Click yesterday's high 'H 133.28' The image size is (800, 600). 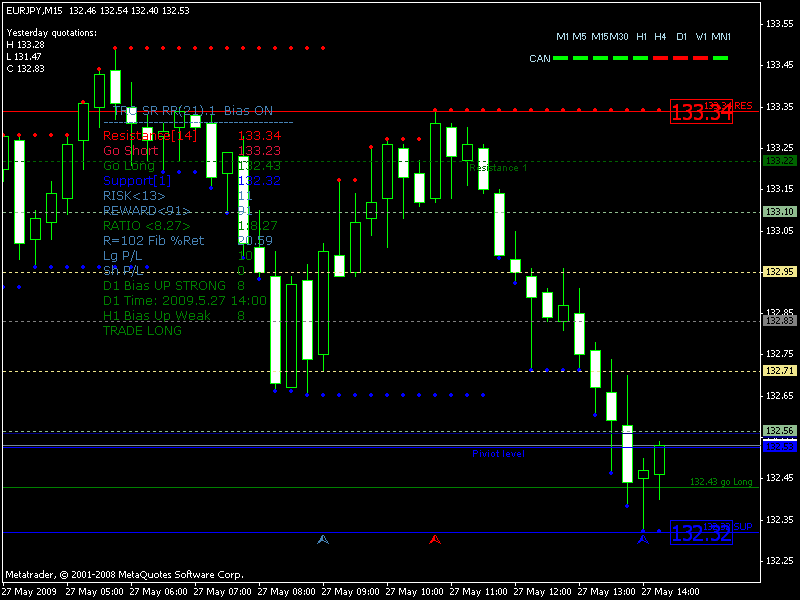point(26,45)
